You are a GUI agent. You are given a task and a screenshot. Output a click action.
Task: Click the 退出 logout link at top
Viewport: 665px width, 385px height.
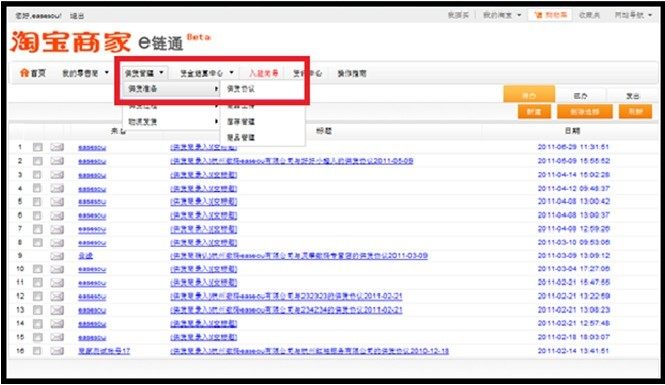pyautogui.click(x=77, y=16)
